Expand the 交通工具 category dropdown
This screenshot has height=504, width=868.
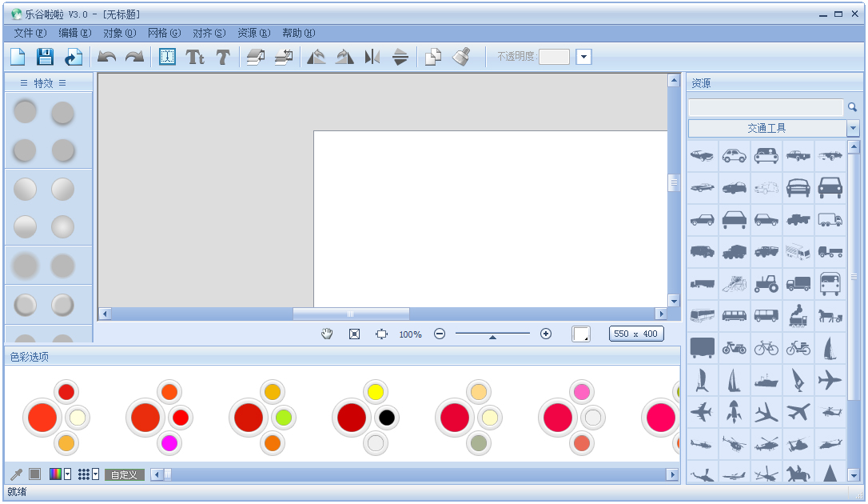coord(853,129)
